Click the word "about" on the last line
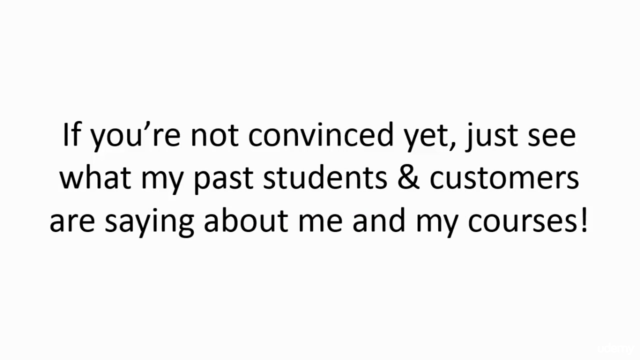640x360 pixels. point(246,220)
